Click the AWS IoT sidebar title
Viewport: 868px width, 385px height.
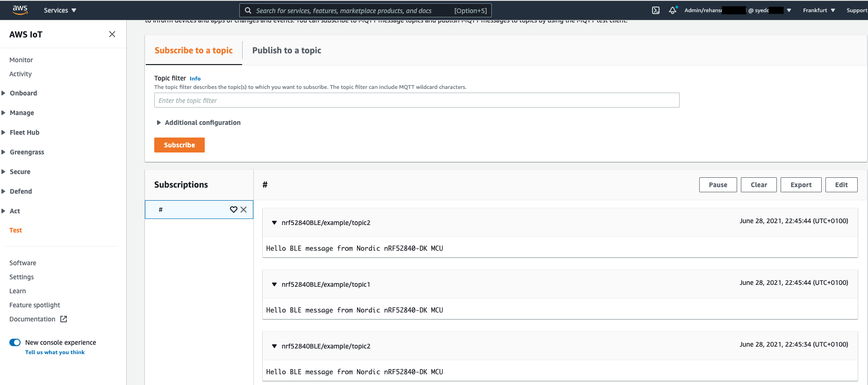click(26, 34)
